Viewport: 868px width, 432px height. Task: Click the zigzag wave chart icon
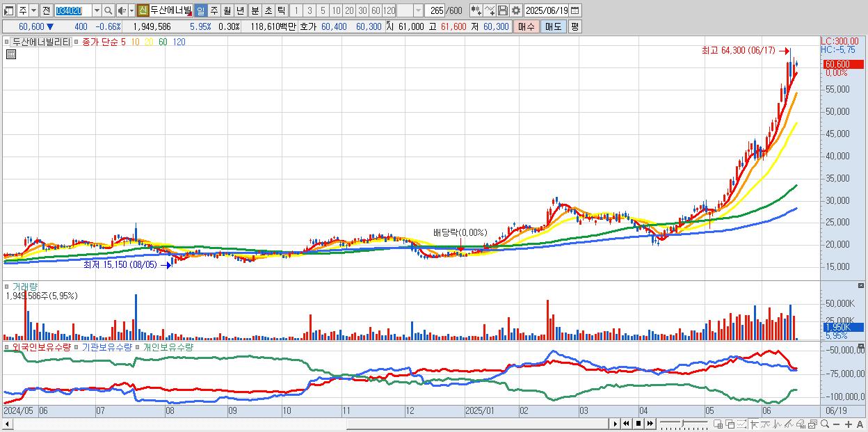pos(778,424)
